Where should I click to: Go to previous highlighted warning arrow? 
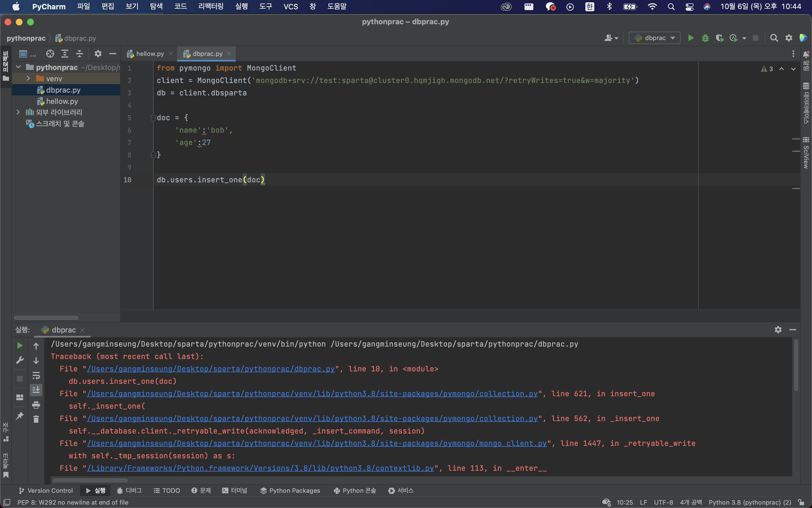782,69
